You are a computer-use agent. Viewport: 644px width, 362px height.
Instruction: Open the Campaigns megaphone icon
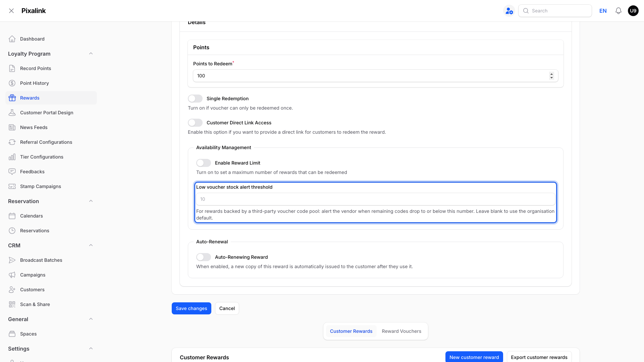click(12, 275)
